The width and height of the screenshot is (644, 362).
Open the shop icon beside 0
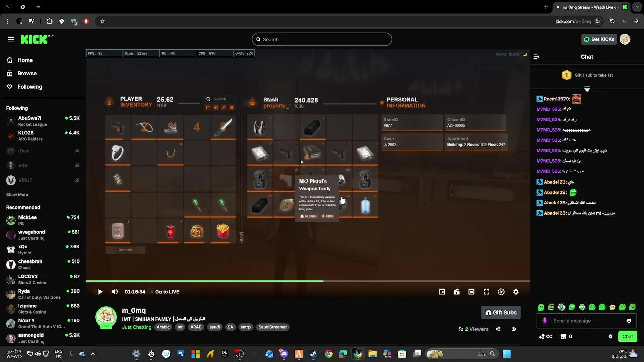[x=563, y=337]
